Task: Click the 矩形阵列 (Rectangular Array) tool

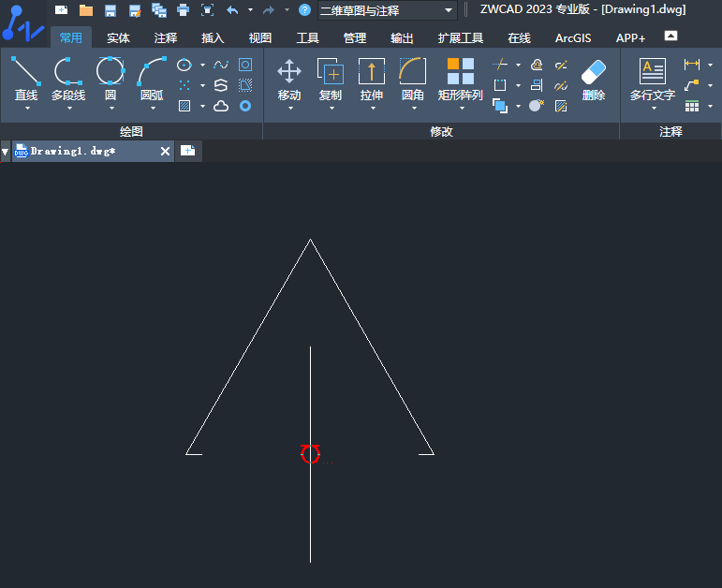Action: [x=460, y=80]
